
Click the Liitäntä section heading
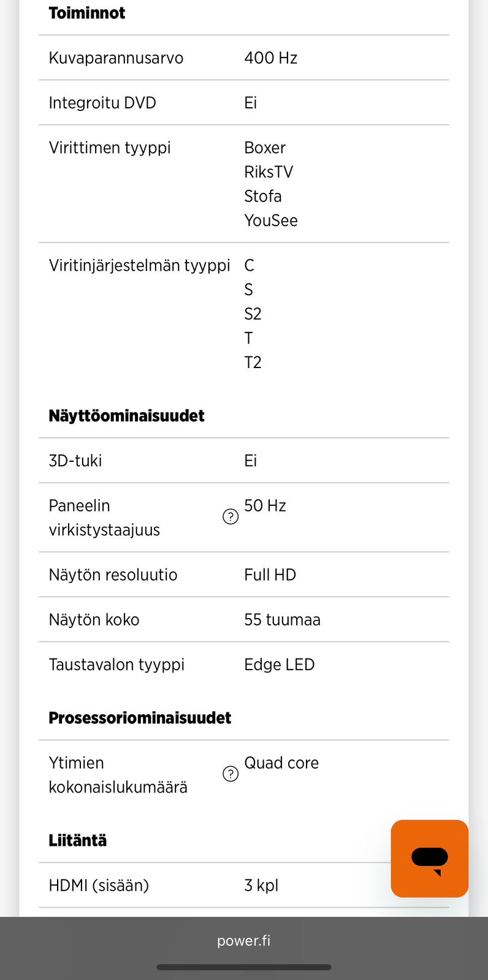pyautogui.click(x=78, y=840)
